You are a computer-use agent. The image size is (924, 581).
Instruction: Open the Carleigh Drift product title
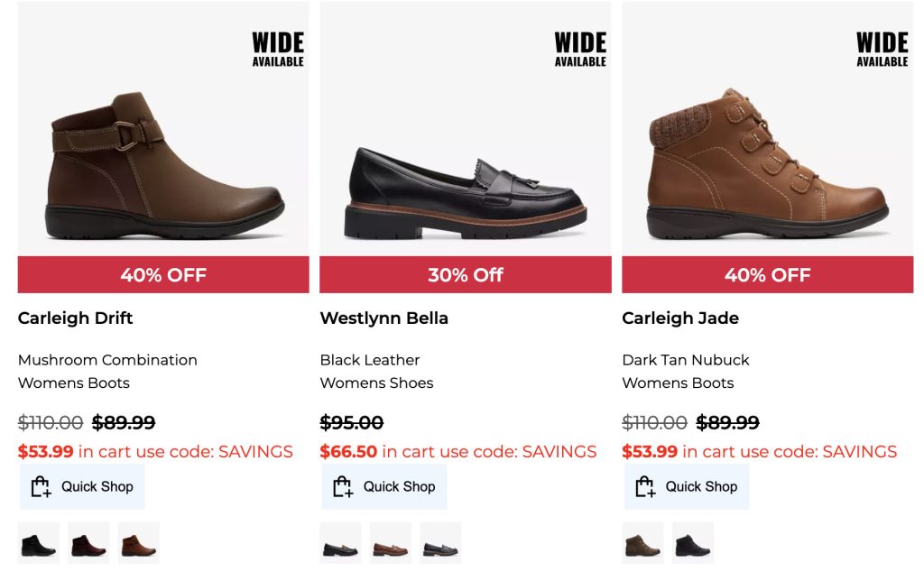76,318
